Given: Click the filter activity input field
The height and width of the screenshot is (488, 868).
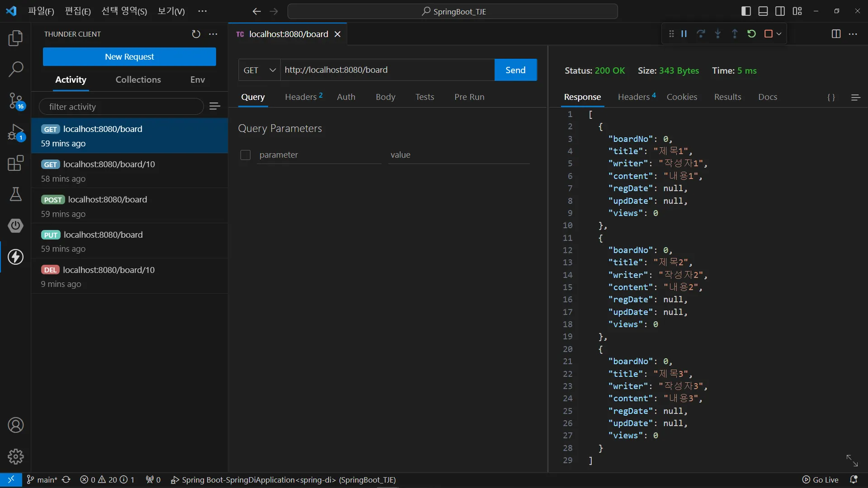Looking at the screenshot, I should (121, 107).
